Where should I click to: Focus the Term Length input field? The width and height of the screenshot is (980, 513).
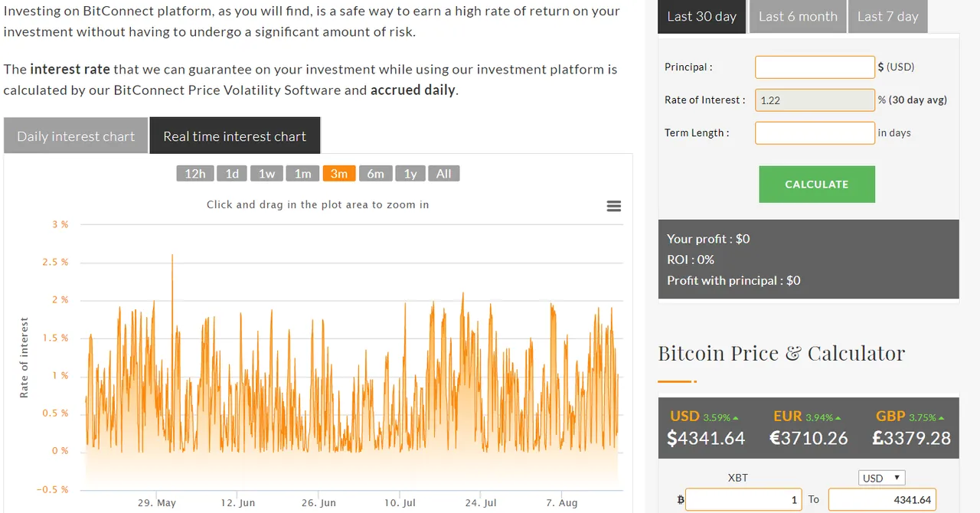815,133
